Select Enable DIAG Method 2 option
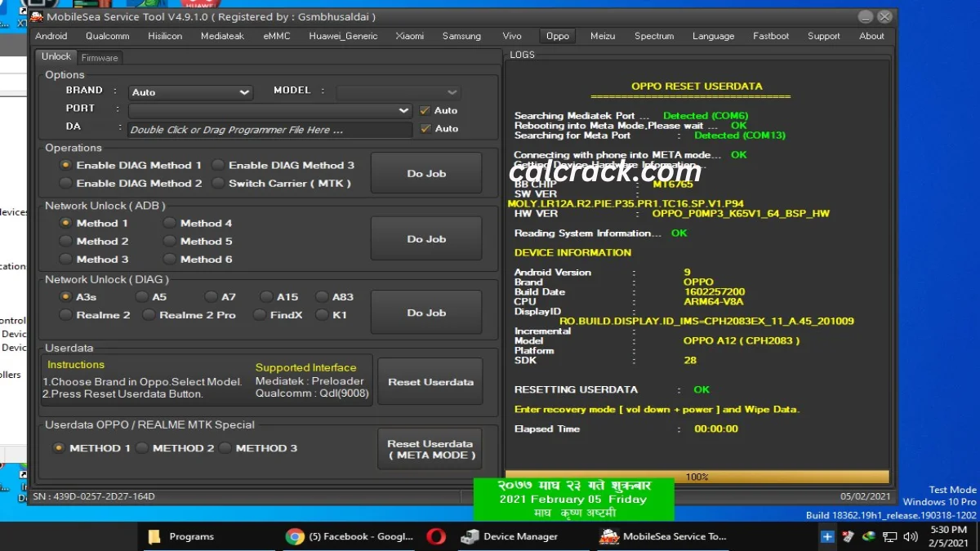Image resolution: width=980 pixels, height=551 pixels. (x=131, y=184)
